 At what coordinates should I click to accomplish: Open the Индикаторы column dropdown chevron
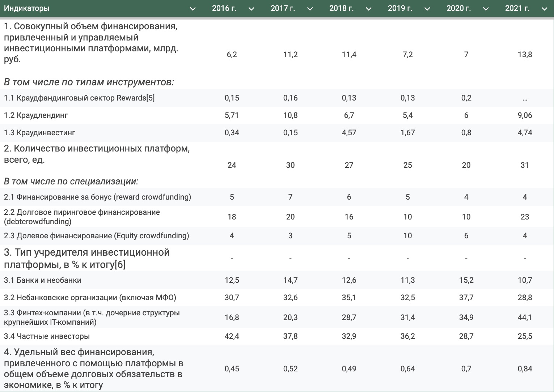(x=193, y=9)
